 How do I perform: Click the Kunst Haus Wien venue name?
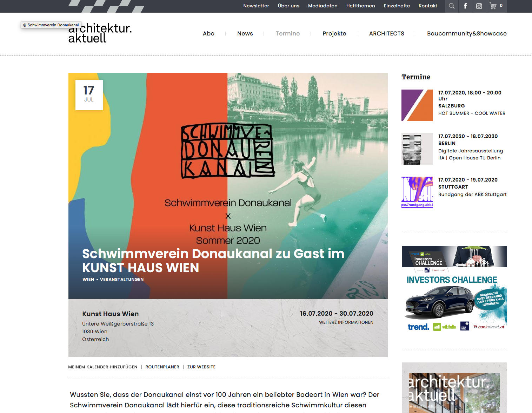111,314
